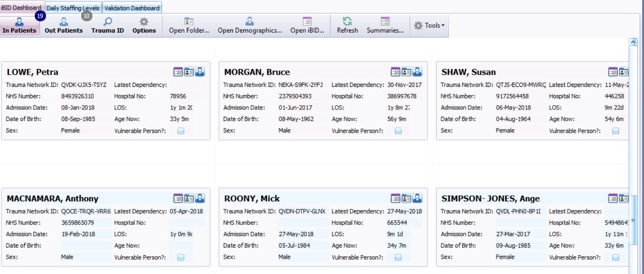644x274 pixels.
Task: Check Vulnerable Person box for ROONY, Mick
Action: [x=398, y=257]
